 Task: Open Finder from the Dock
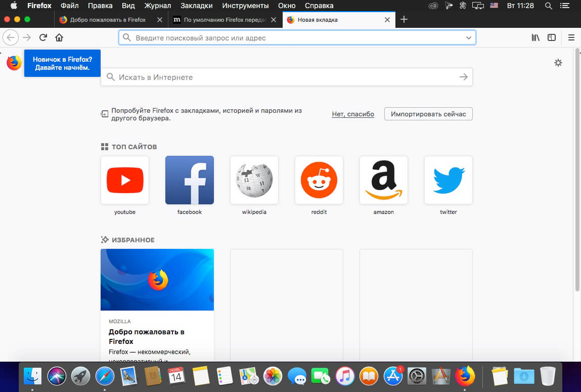coord(32,376)
